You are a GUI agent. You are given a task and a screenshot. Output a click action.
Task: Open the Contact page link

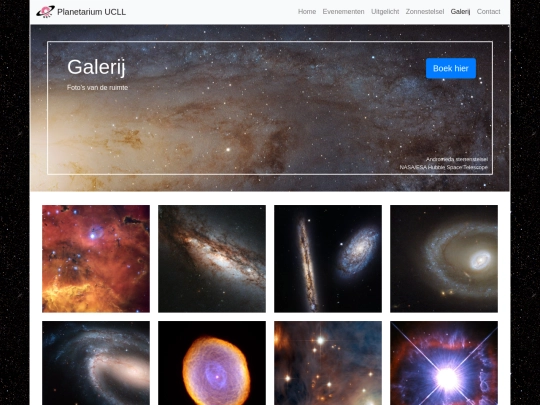(x=488, y=12)
